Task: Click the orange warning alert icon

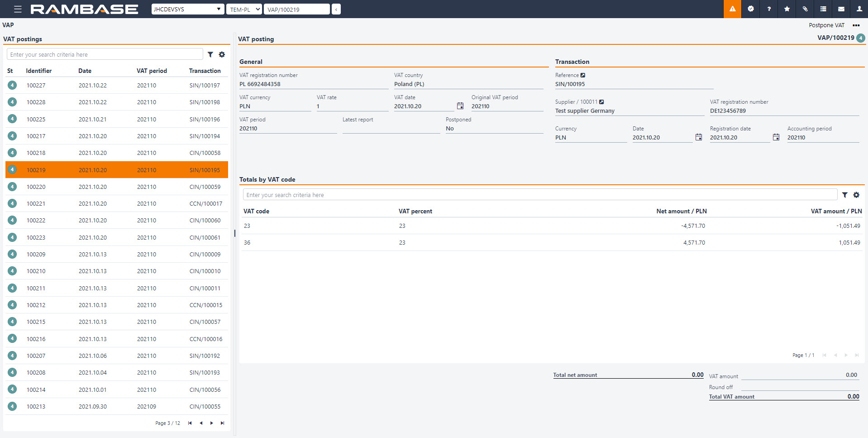Action: click(732, 9)
